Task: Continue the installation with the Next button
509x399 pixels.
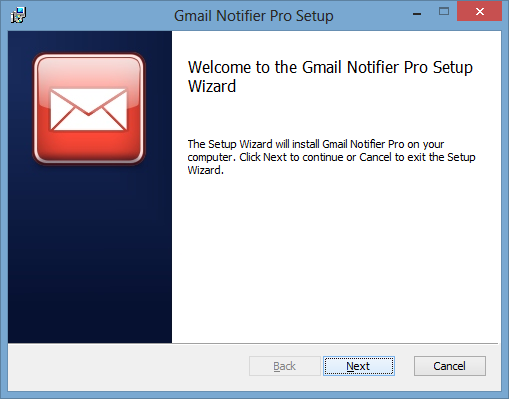Action: (359, 366)
